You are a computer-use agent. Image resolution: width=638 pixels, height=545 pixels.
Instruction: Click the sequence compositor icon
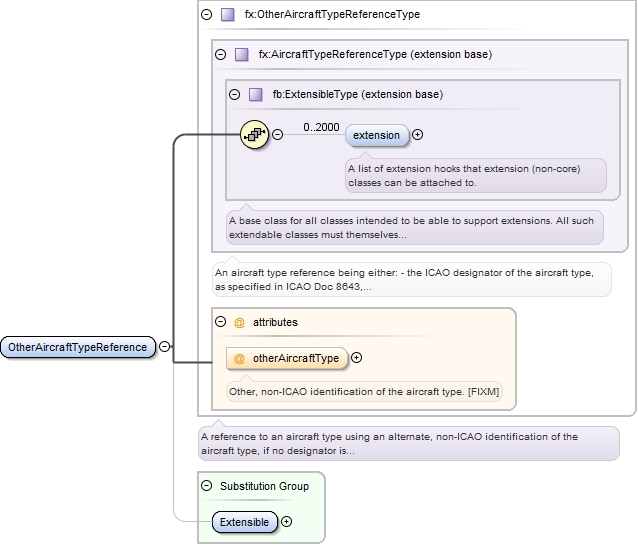coord(255,134)
